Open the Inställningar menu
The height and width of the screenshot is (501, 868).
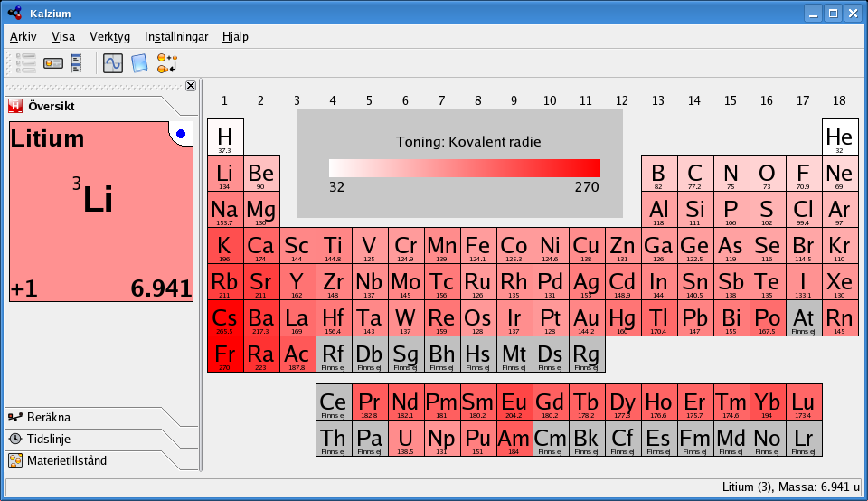point(176,37)
